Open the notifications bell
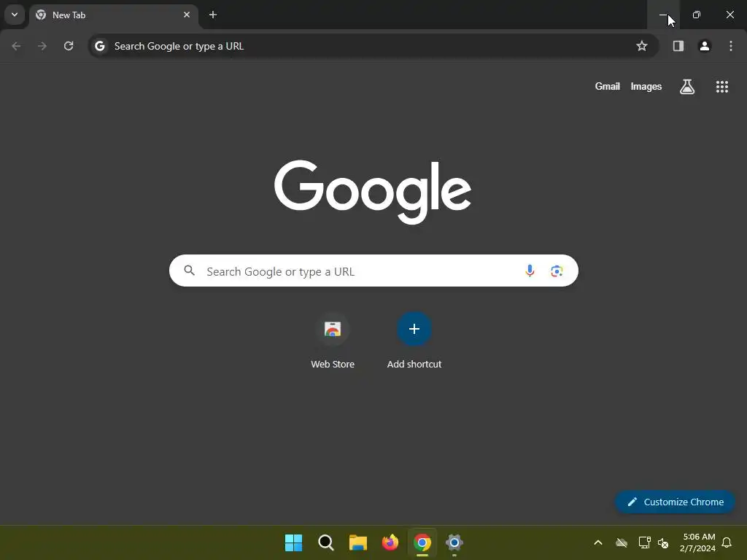The image size is (747, 560). [727, 542]
